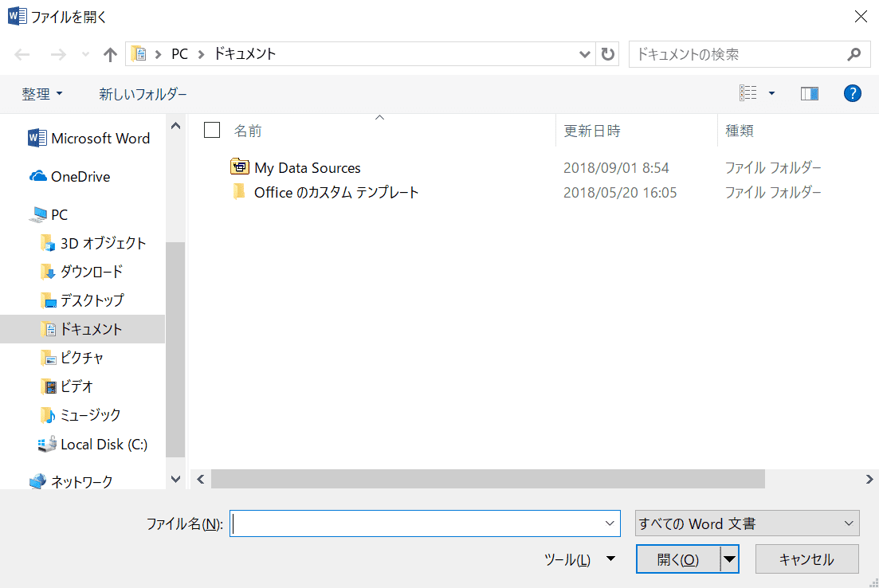Open help with the question mark icon
Viewport: 879px width, 588px height.
point(852,93)
